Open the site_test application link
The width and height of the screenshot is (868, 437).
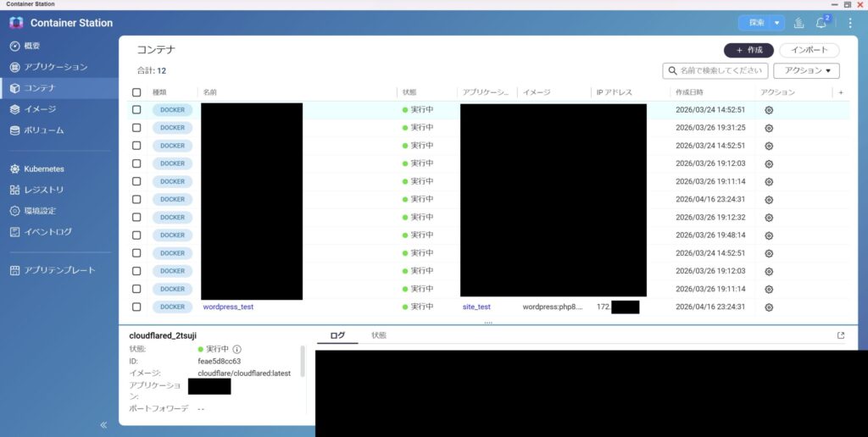[x=476, y=307]
